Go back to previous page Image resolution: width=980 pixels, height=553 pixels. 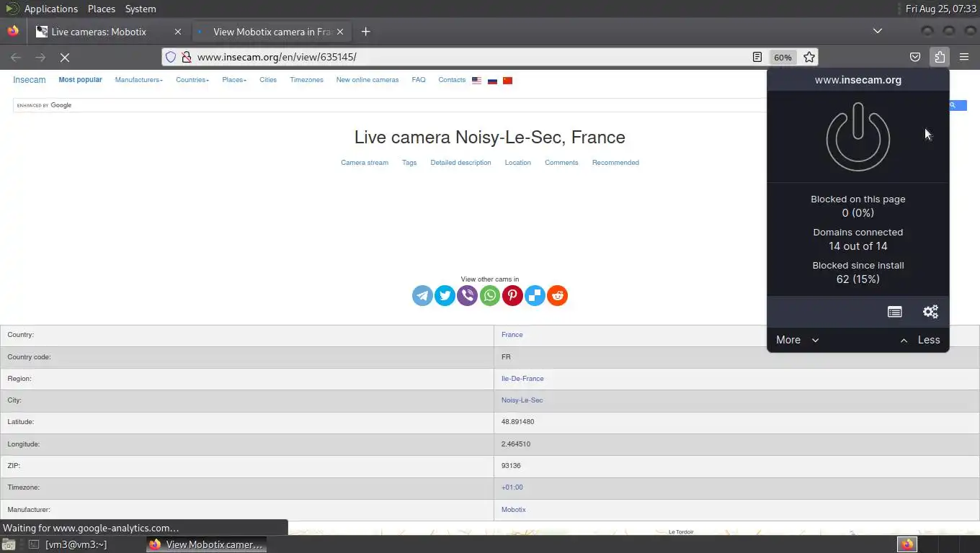coord(16,57)
